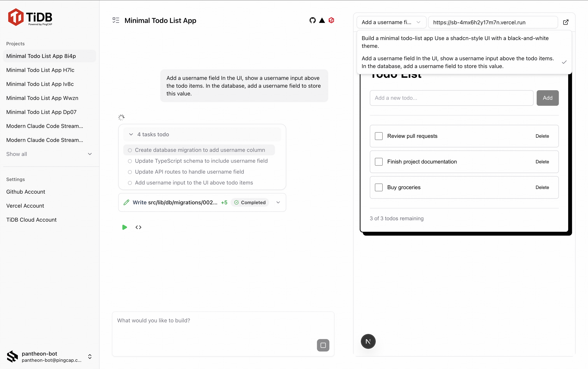Delete the Buy groceries todo
The image size is (588, 369).
pyautogui.click(x=542, y=187)
